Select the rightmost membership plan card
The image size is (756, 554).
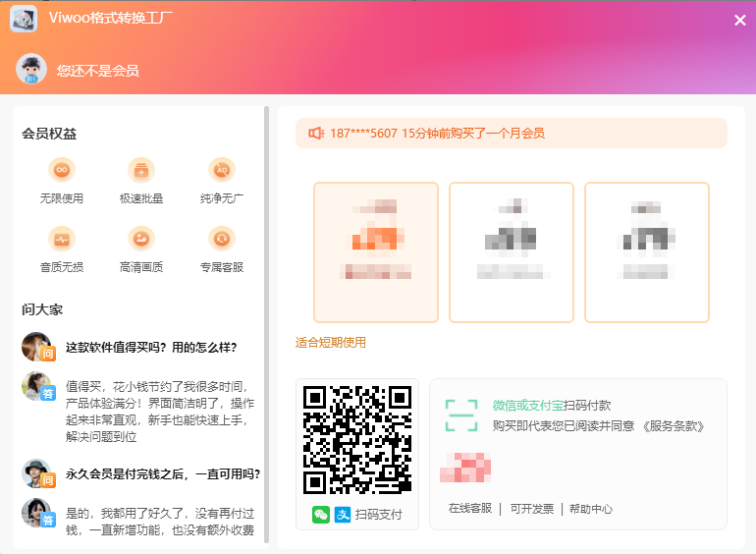point(646,252)
